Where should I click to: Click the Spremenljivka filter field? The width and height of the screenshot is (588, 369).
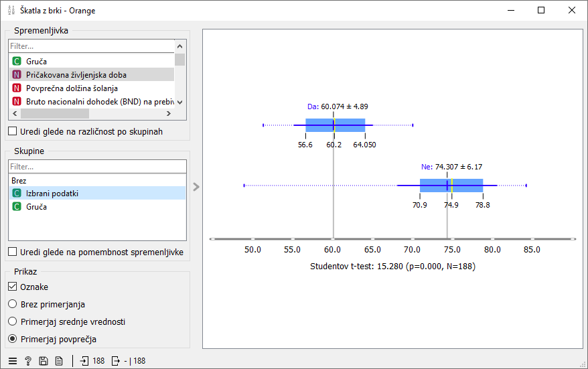pyautogui.click(x=90, y=46)
